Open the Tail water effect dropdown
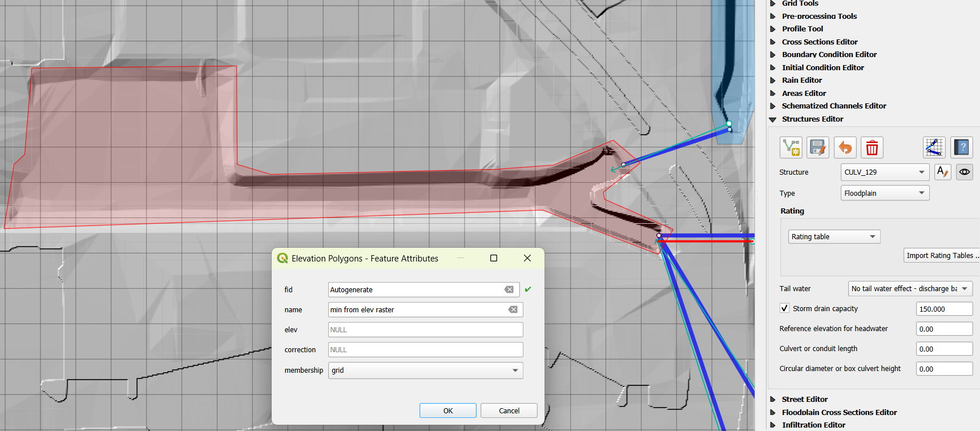This screenshot has width=980, height=431. (910, 289)
